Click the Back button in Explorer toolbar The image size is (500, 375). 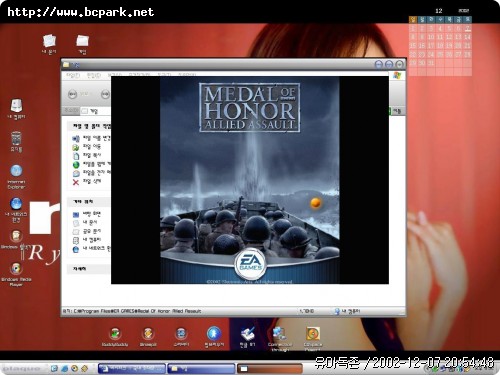click(x=72, y=94)
